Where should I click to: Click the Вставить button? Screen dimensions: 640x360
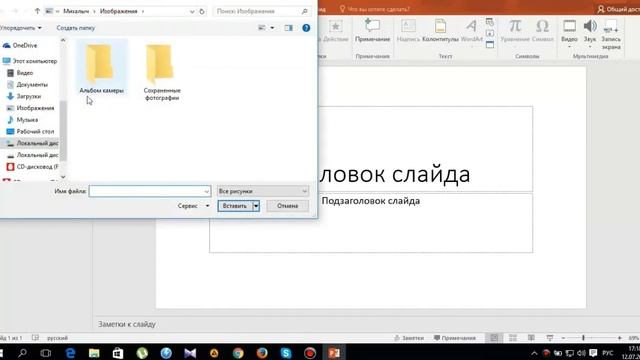click(235, 206)
